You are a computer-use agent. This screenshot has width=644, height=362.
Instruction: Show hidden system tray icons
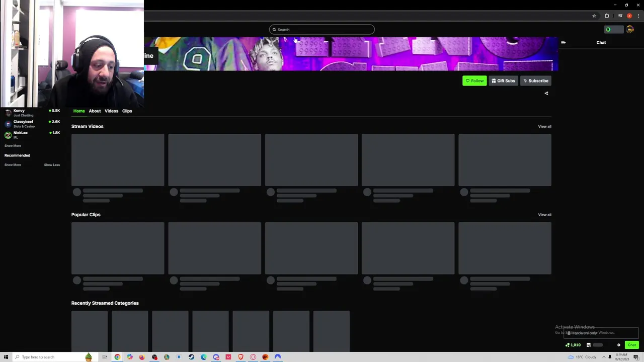[x=604, y=357]
